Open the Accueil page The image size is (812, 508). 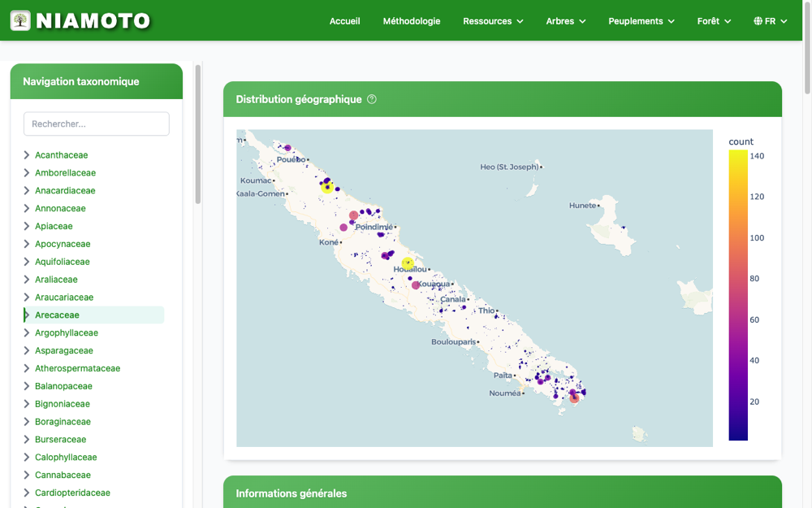coord(345,21)
